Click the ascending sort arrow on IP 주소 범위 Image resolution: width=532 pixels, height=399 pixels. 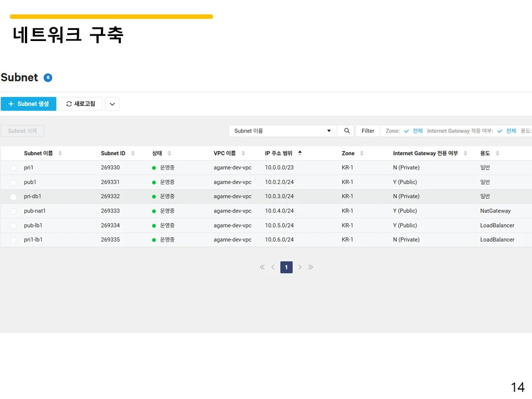click(x=300, y=152)
